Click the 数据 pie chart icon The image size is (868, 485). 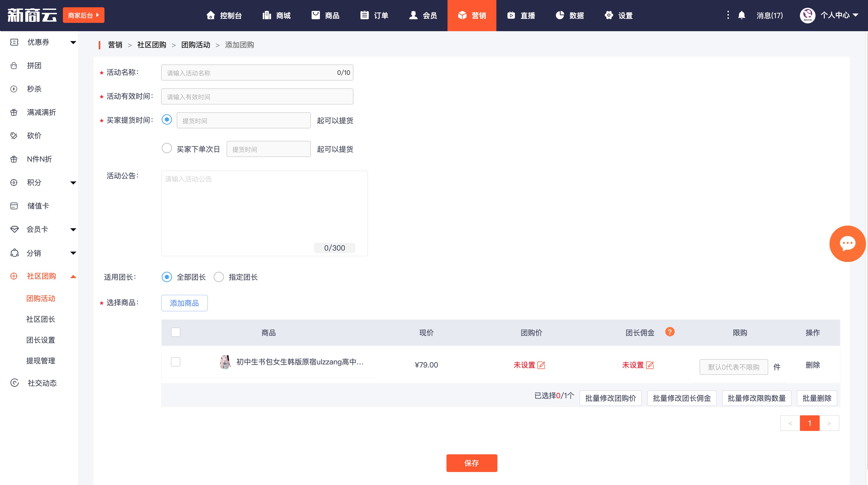560,15
